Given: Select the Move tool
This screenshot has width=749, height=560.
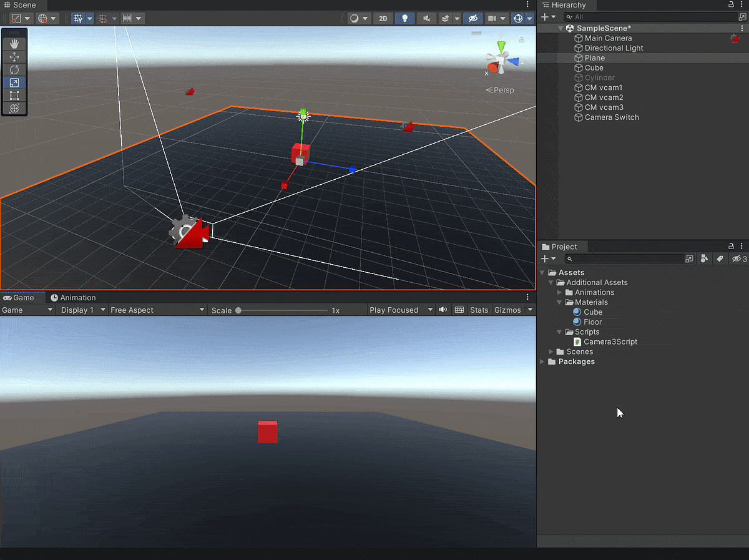Looking at the screenshot, I should point(14,56).
